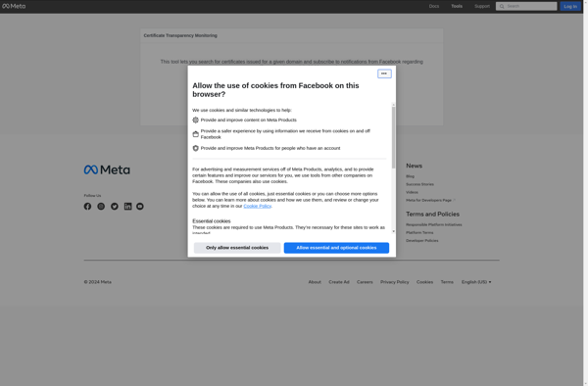
Task: Open the Docs menu item
Action: 434,6
